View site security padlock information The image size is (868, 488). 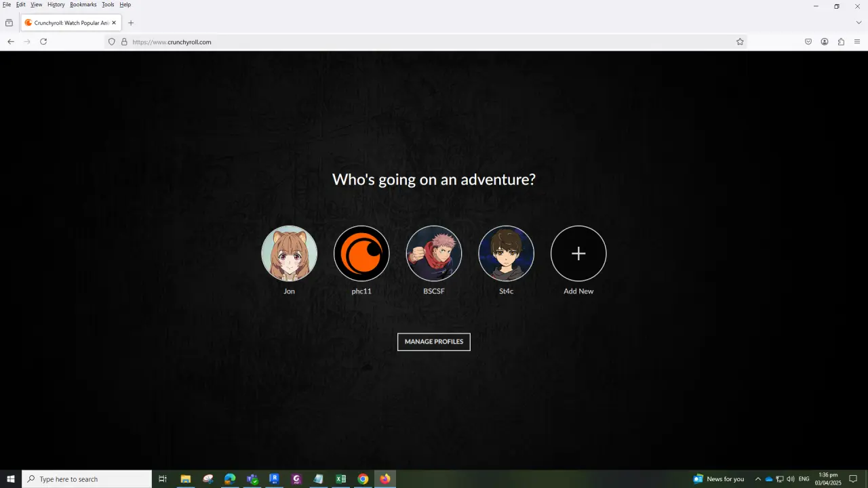(124, 42)
